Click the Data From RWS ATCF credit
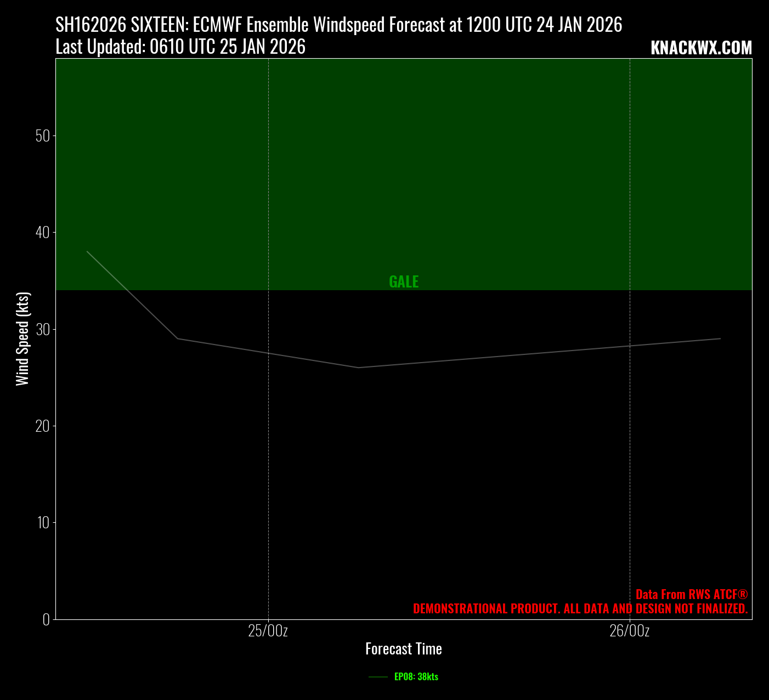 point(691,594)
